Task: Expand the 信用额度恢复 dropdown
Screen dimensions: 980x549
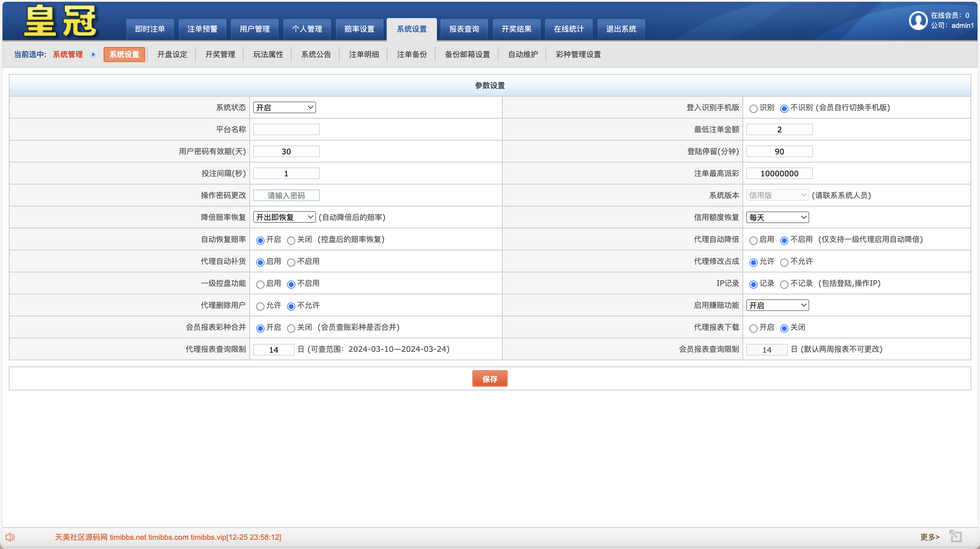Action: pos(777,217)
